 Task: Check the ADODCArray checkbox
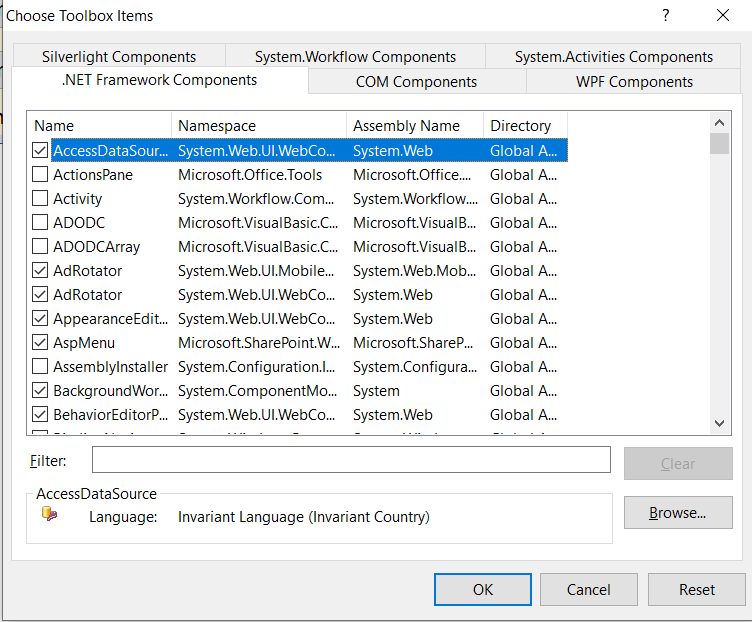(x=40, y=246)
